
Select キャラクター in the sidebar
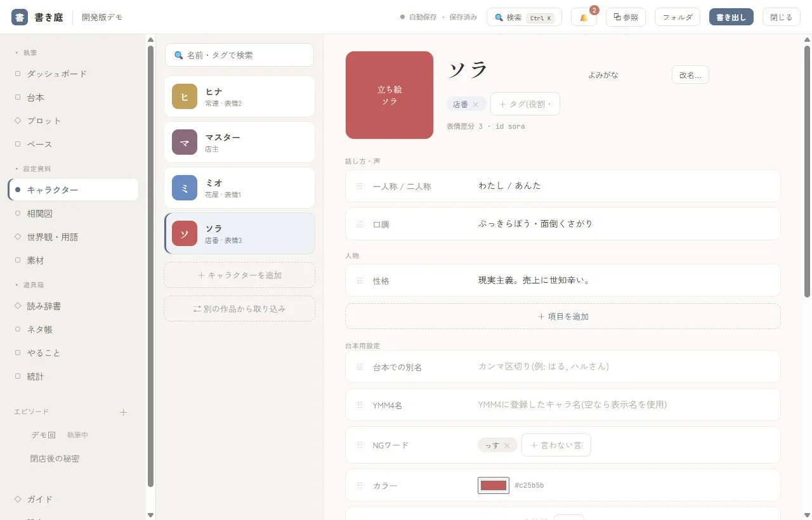point(73,190)
